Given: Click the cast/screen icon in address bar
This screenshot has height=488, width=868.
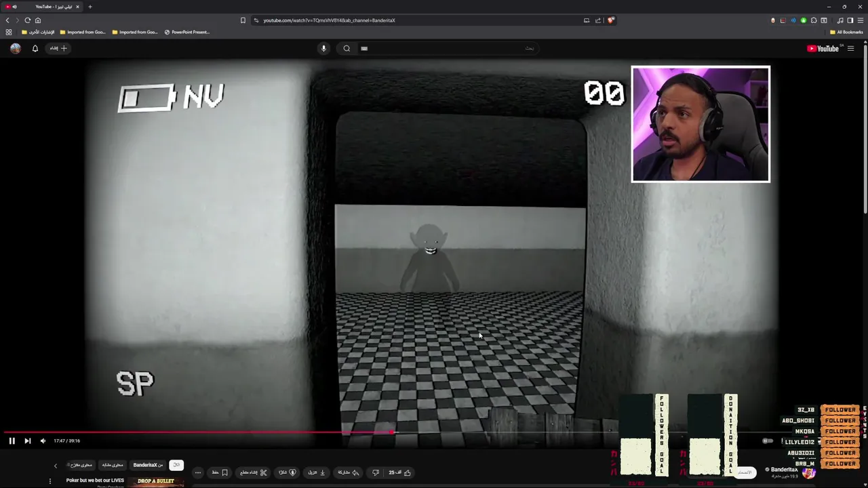Looking at the screenshot, I should point(587,20).
